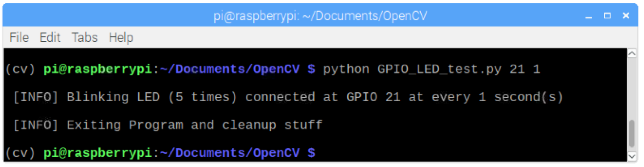Click the scrollbar up arrow

632,53
